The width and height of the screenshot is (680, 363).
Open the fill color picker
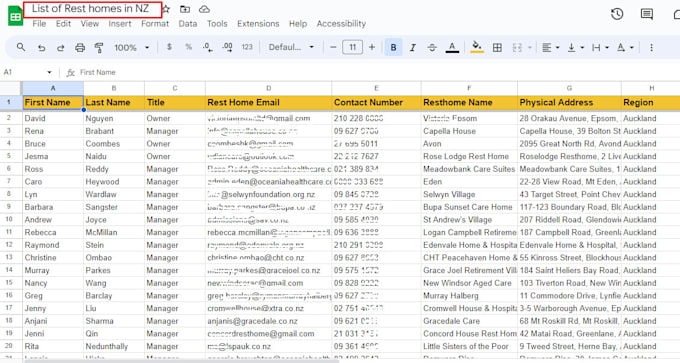(477, 47)
